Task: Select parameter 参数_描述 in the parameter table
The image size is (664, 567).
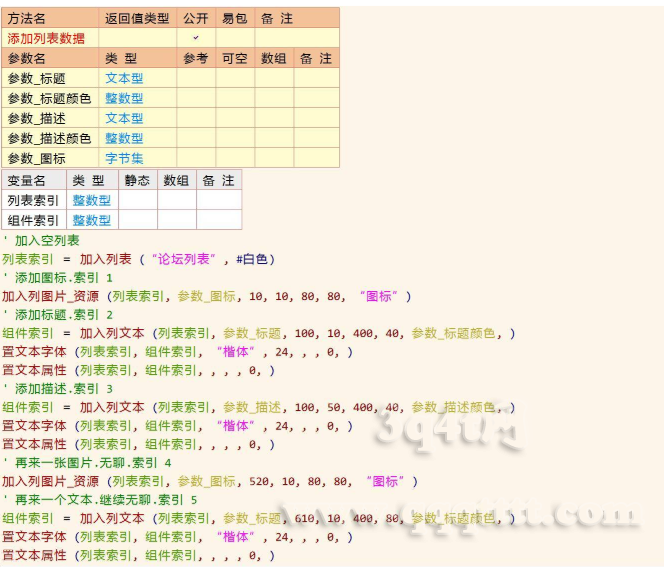Action: point(36,118)
